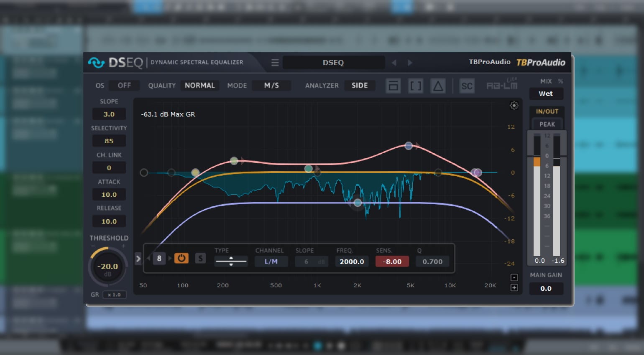Open the DSEQ hamburger preset menu
644x355 pixels.
click(275, 62)
